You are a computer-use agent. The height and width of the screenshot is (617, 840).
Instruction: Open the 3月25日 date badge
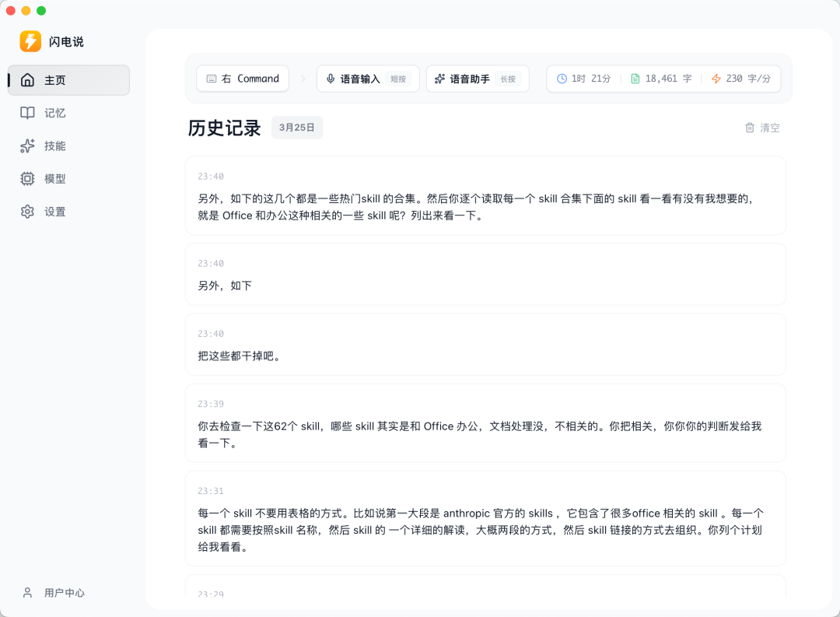pos(296,128)
